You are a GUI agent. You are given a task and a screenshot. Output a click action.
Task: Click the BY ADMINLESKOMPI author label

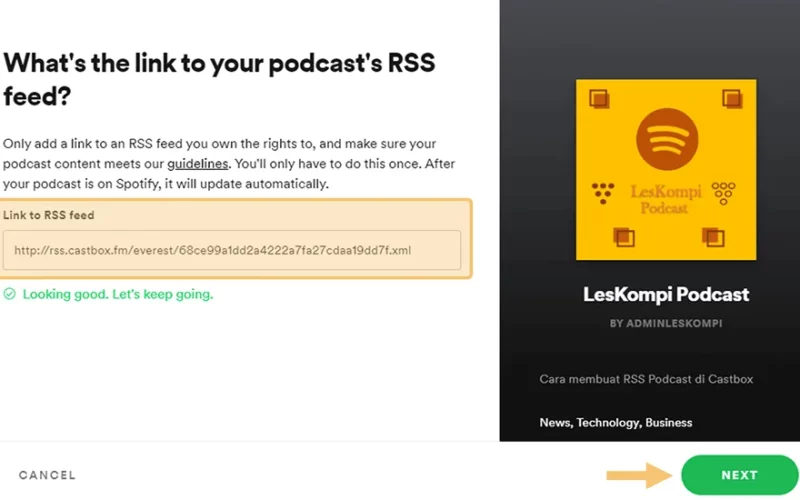666,323
